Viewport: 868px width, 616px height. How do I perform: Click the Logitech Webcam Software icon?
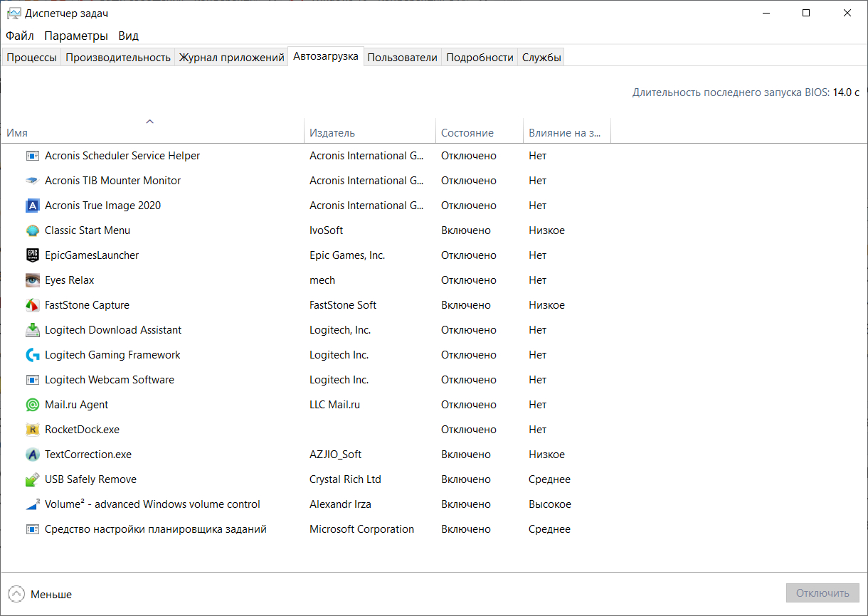(x=32, y=380)
